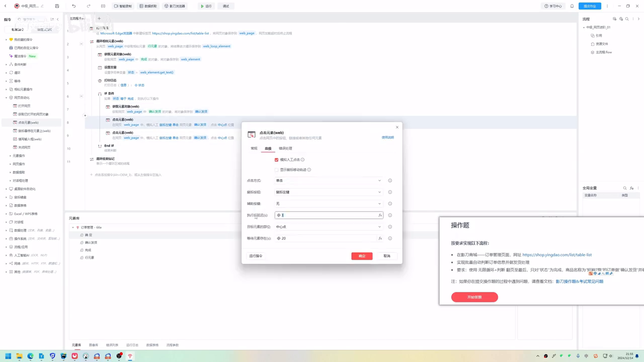Expand 我收藏的指令 category
Viewport: 644px width, 362px height.
point(6,39)
